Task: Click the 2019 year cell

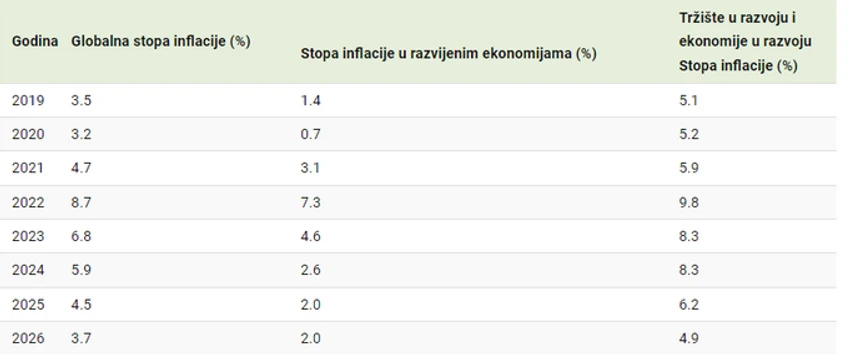Action: coord(28,100)
